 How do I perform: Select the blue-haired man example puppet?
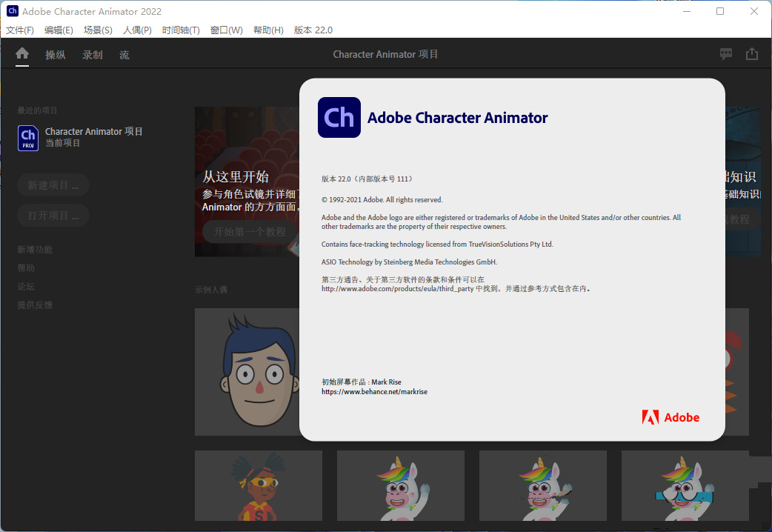247,372
